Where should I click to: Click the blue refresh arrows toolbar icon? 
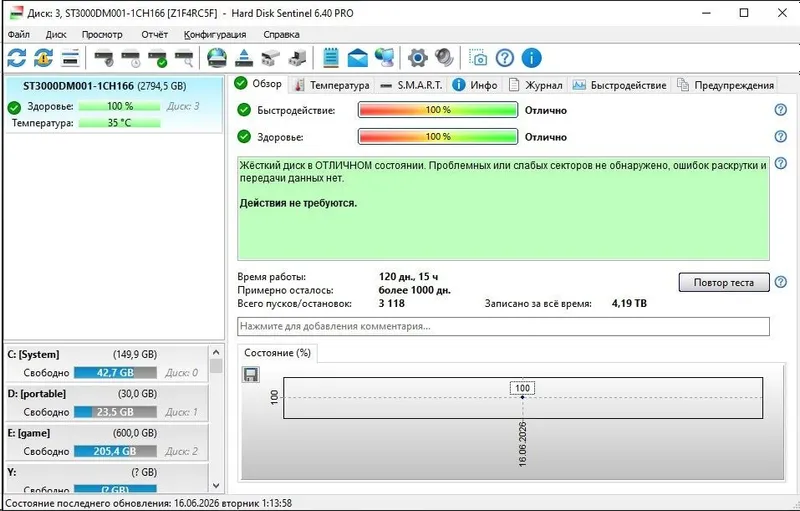[x=17, y=58]
